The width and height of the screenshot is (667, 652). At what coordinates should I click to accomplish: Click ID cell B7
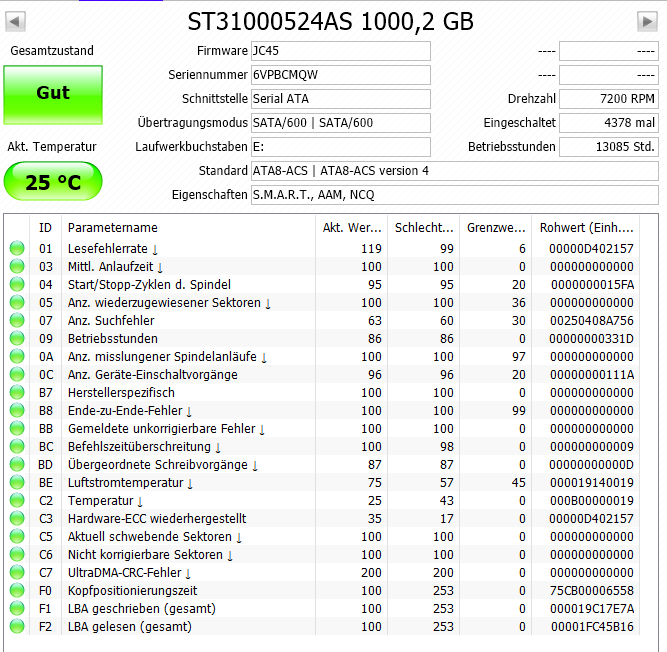(46, 393)
